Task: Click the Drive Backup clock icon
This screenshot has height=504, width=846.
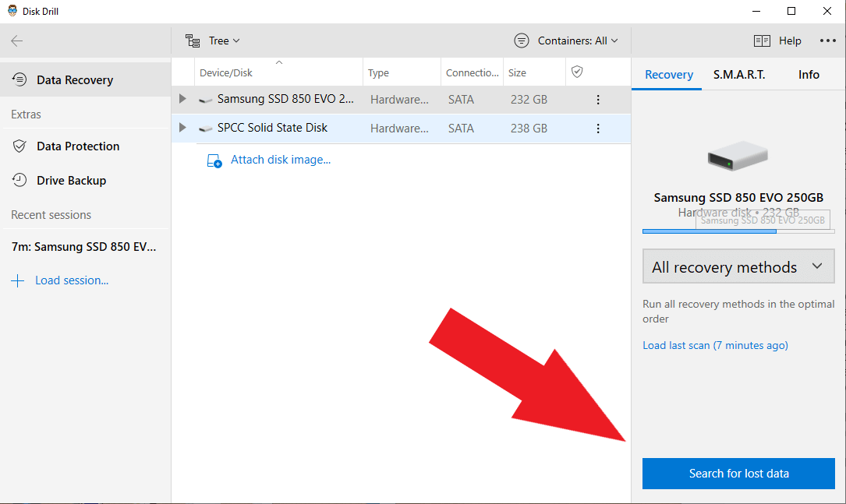Action: click(19, 180)
